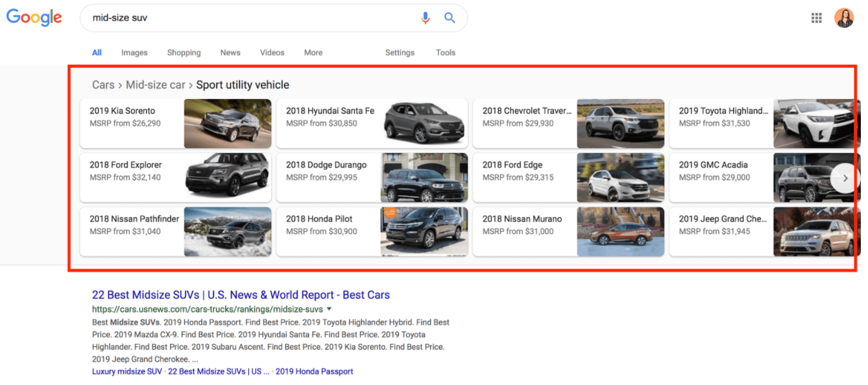868x385 pixels.
Task: Open the account profile avatar
Action: [844, 18]
